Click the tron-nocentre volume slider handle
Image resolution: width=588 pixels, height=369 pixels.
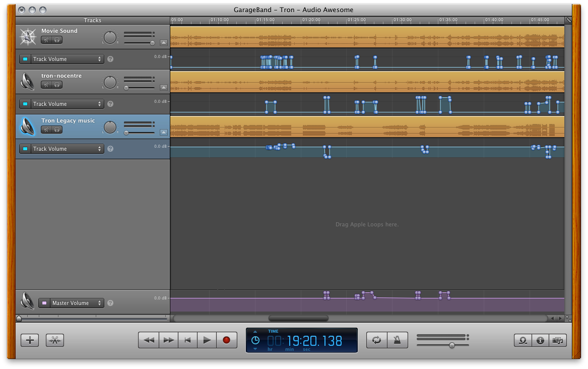[x=126, y=88]
